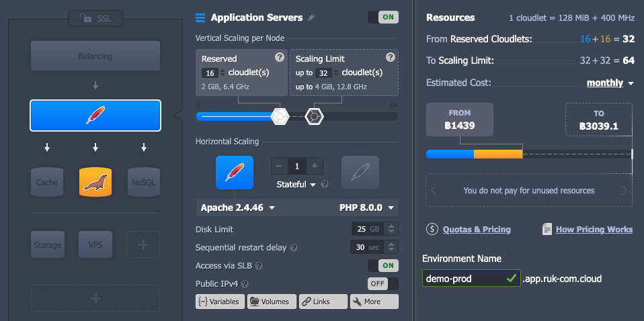Click the Cache database cylinder
The width and height of the screenshot is (644, 321).
click(x=47, y=182)
